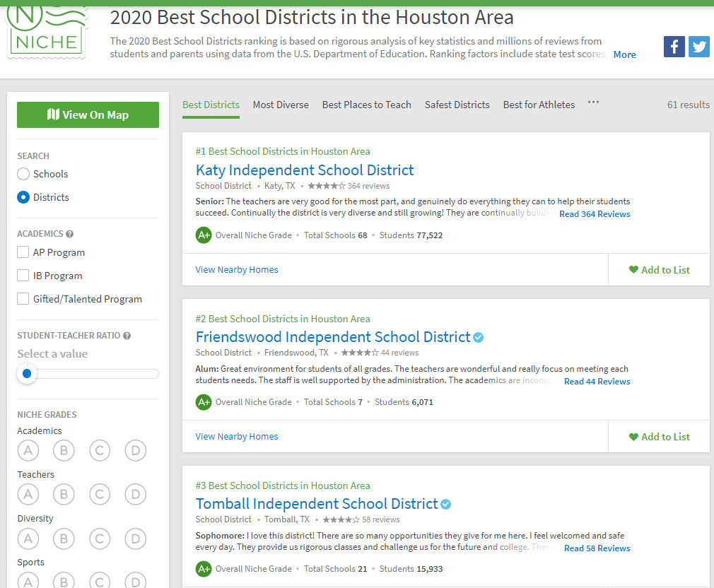View Nearby Homes for Katy ISD

(x=237, y=270)
